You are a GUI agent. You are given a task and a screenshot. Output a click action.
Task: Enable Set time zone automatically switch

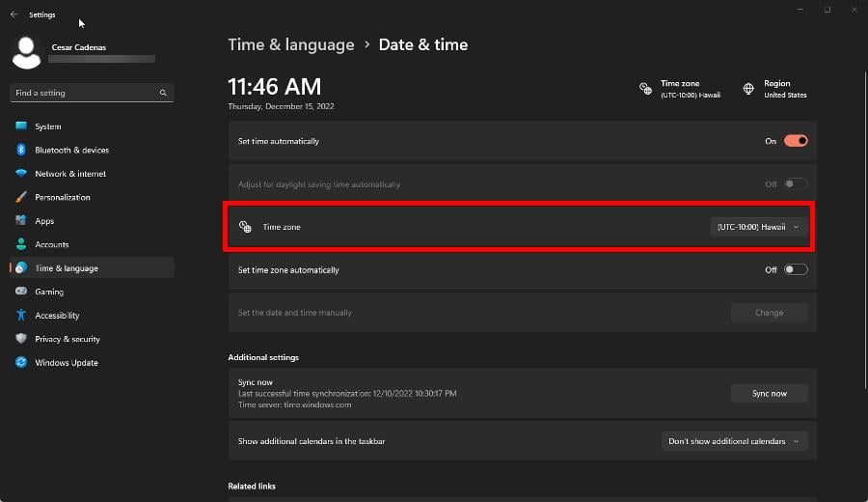(x=796, y=270)
